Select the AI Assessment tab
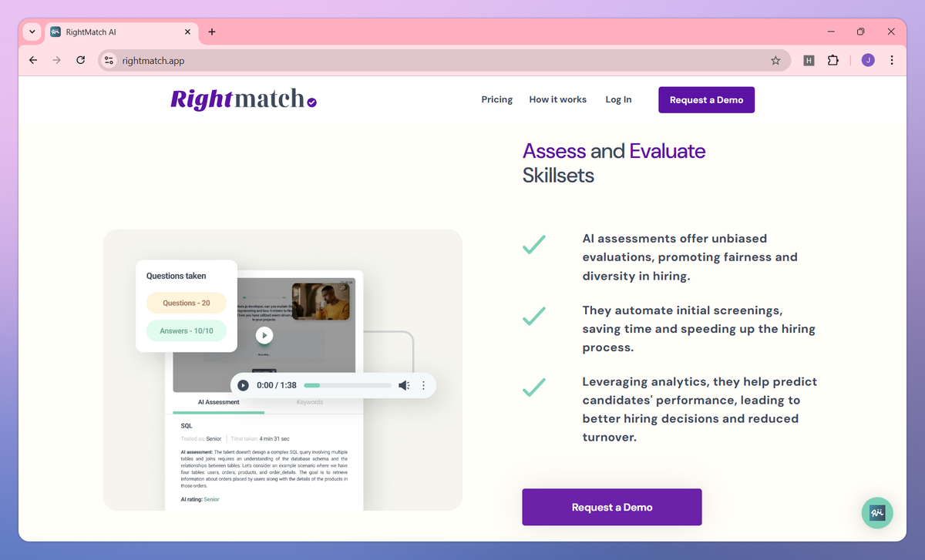This screenshot has width=925, height=560. coord(219,401)
